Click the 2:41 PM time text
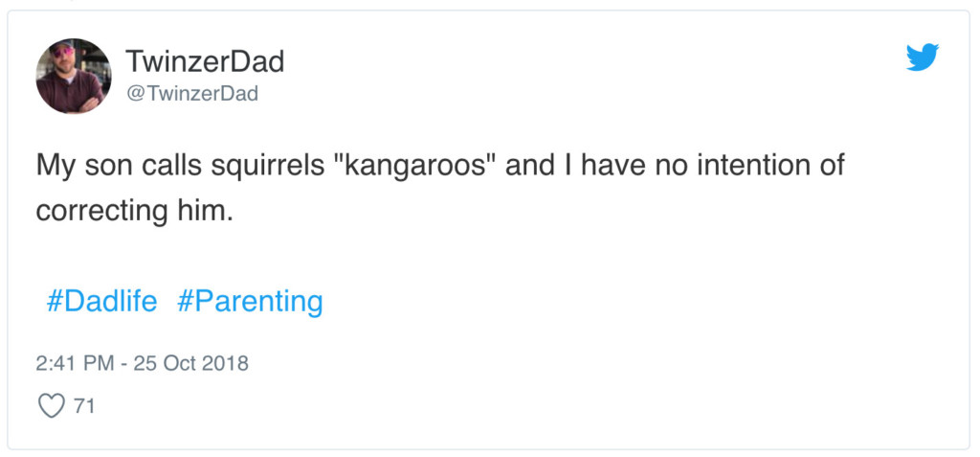Viewport: 980px width, 457px height. coord(76,363)
